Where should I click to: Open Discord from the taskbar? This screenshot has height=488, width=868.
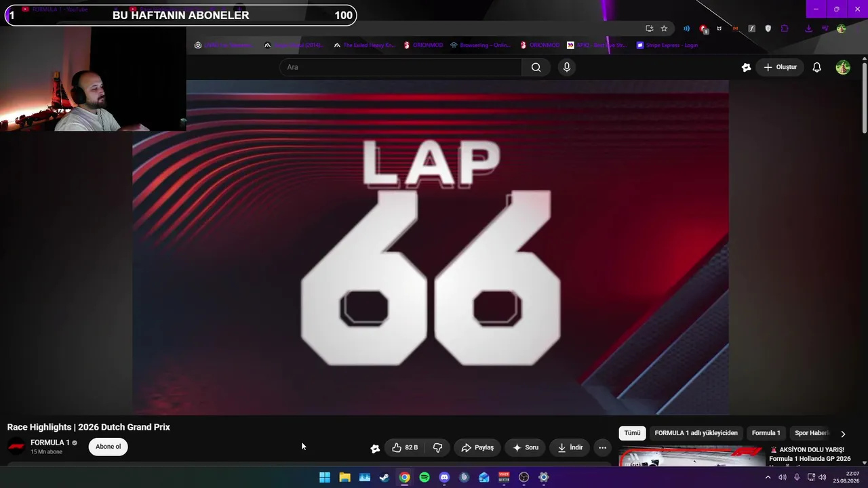click(444, 477)
